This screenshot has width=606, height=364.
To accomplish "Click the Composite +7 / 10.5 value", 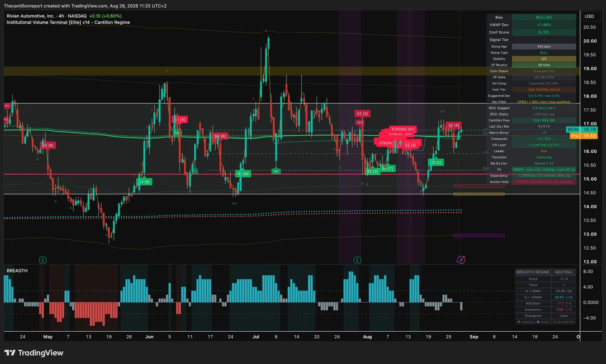I will [x=544, y=139].
